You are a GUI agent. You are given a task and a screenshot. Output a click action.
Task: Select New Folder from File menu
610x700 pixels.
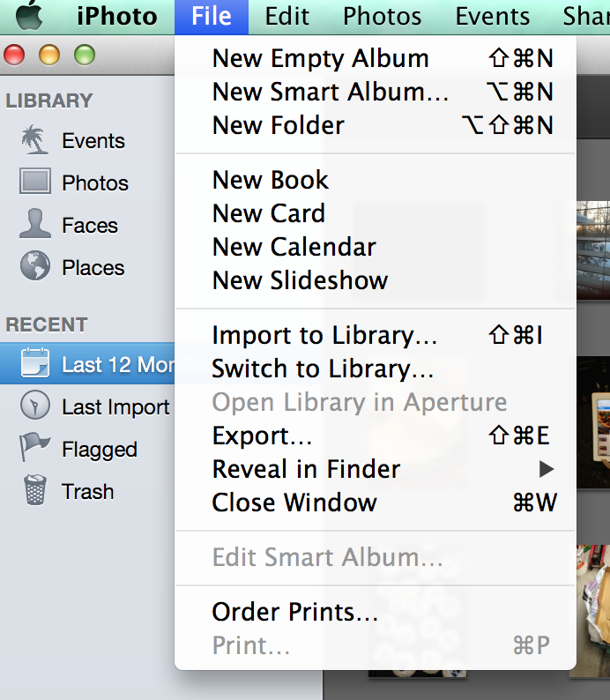(x=376, y=125)
